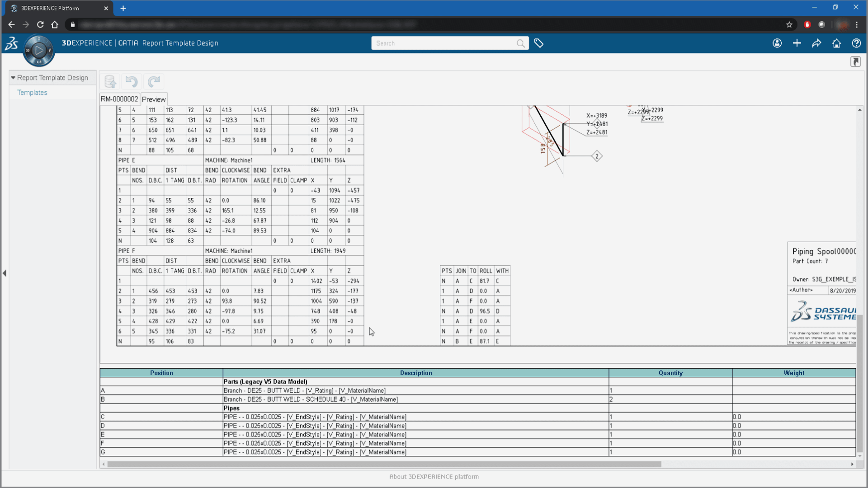
Task: Click the redo arrow icon
Action: point(154,81)
